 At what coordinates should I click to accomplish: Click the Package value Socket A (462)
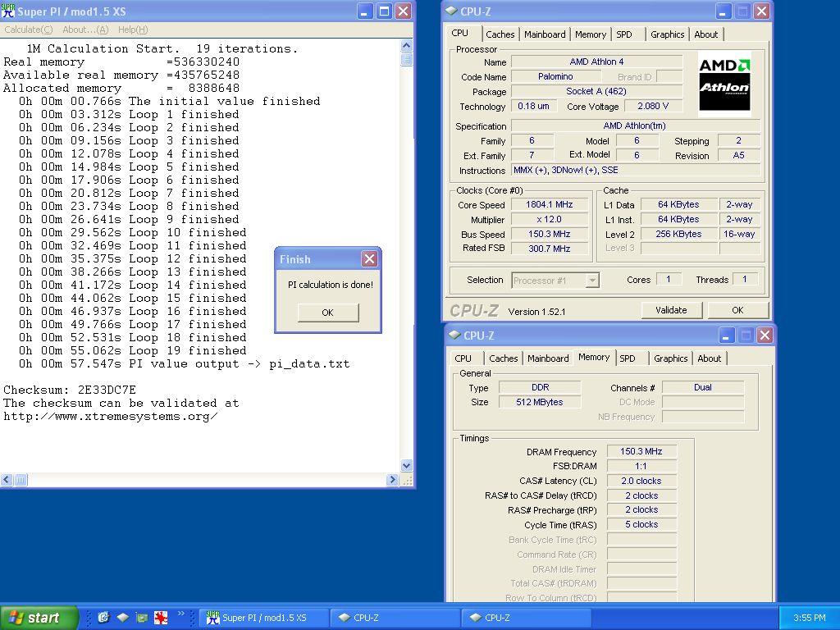(596, 91)
